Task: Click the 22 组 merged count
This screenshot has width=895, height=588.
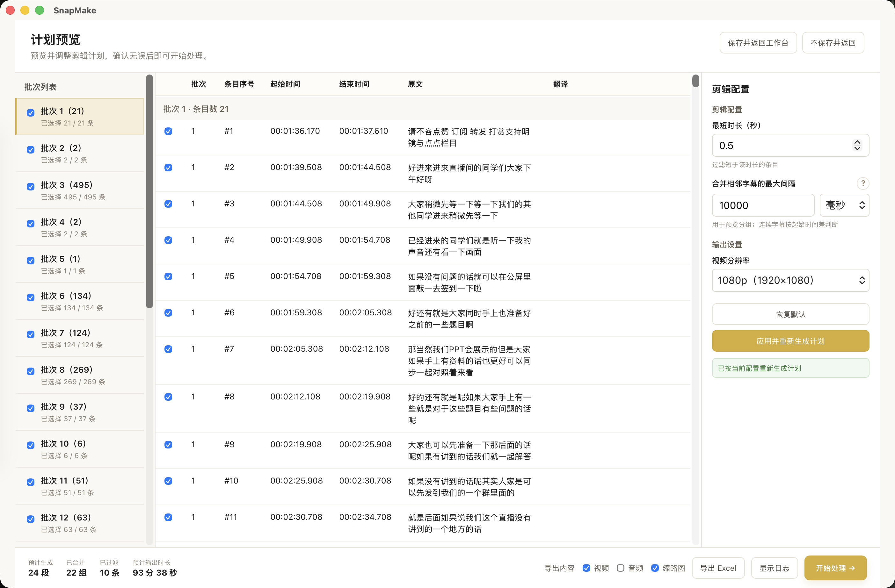Action: pyautogui.click(x=76, y=573)
